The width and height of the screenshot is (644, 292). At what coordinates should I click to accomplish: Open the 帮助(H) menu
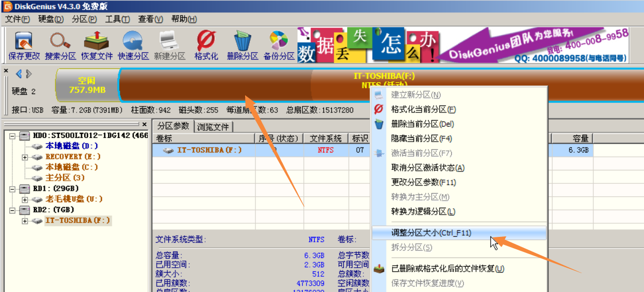185,19
